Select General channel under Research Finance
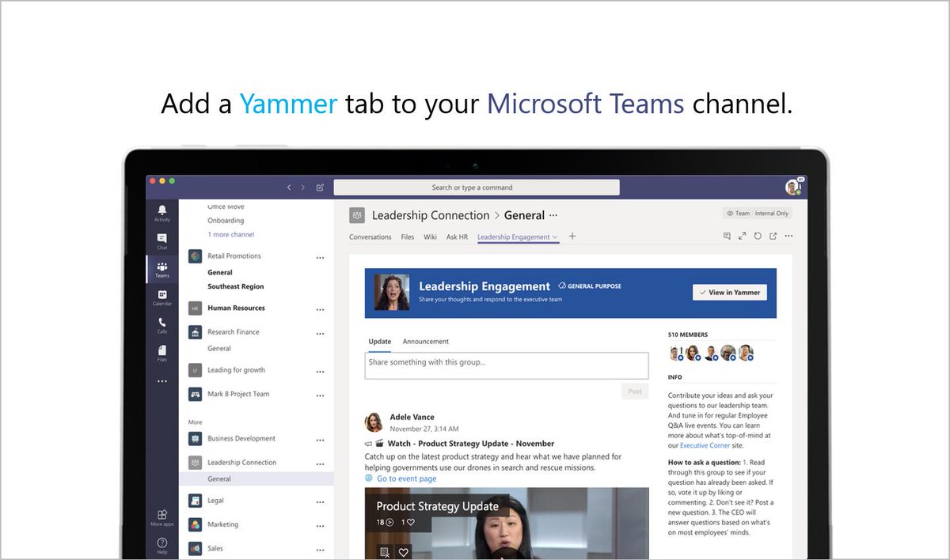Image resolution: width=950 pixels, height=560 pixels. click(x=219, y=348)
